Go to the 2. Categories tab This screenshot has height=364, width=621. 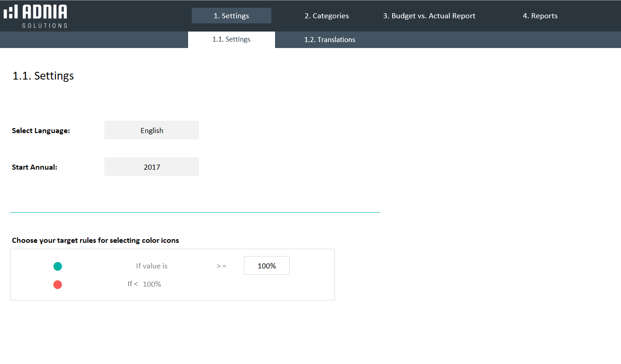point(326,16)
